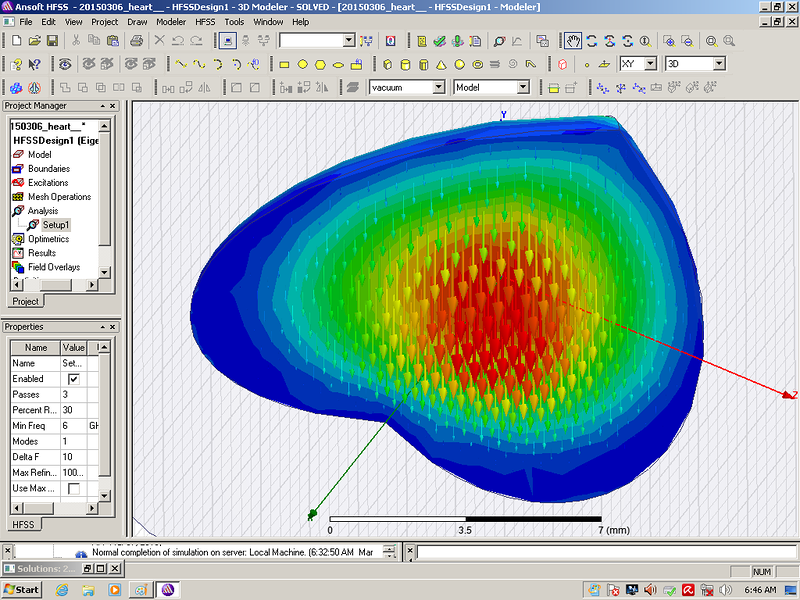Click the Save project icon
This screenshot has width=800, height=600.
tap(52, 41)
